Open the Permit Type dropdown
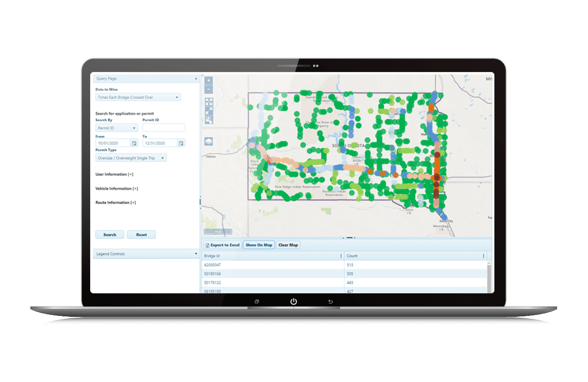 131,158
